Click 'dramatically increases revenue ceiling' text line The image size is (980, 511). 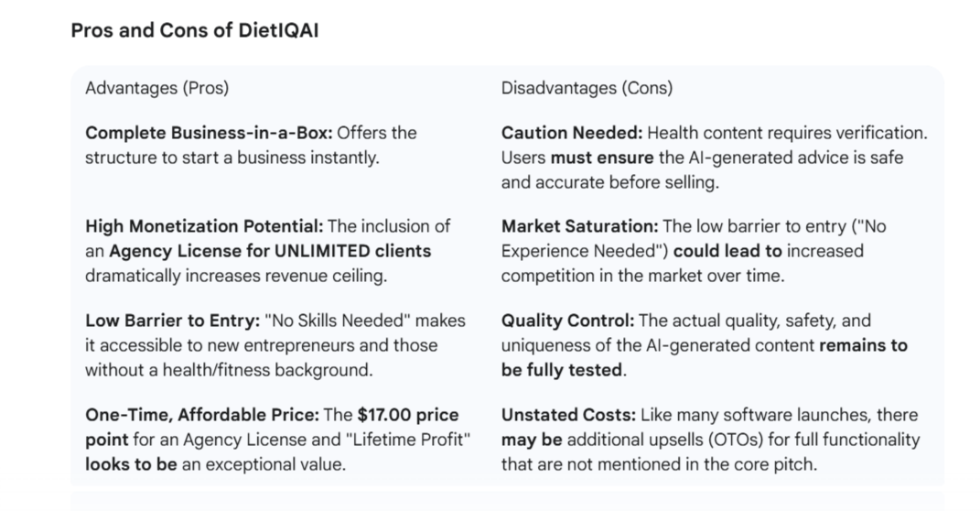pos(236,276)
